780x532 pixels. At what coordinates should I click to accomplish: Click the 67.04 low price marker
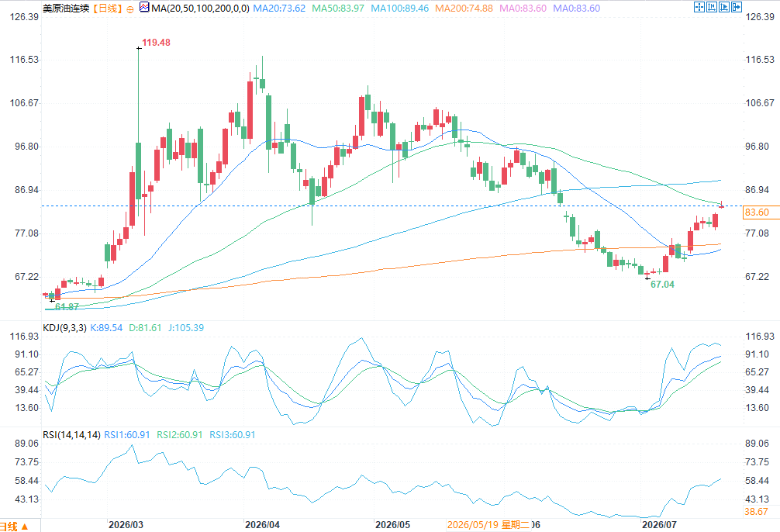(x=662, y=285)
